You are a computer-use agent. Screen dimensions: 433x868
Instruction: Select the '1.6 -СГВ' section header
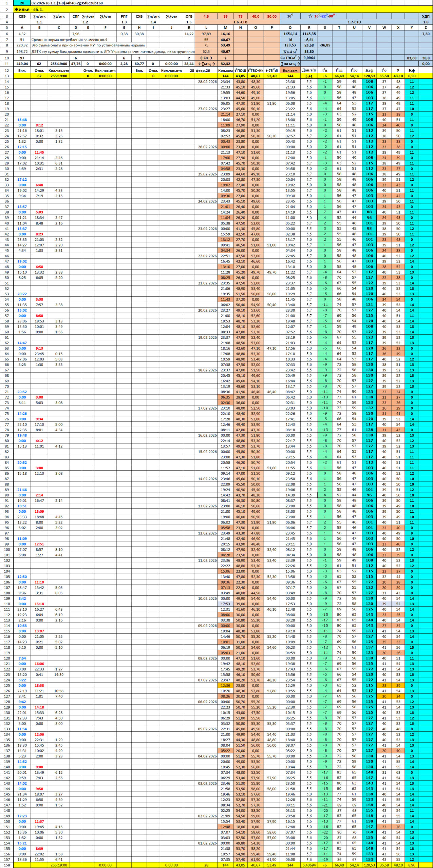(240, 22)
